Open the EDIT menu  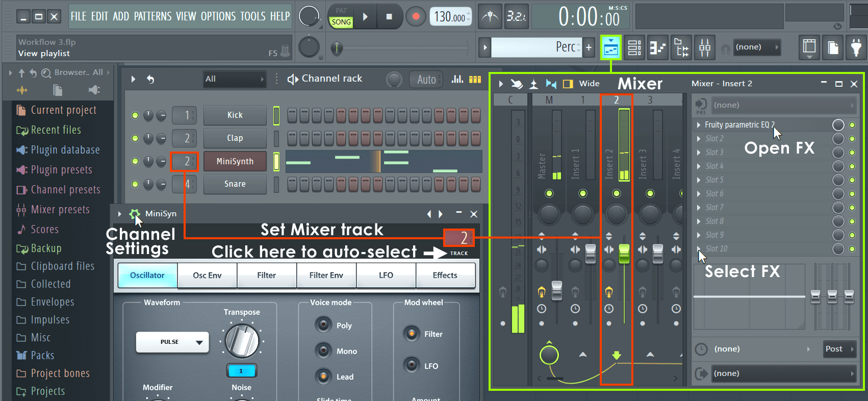click(x=99, y=16)
